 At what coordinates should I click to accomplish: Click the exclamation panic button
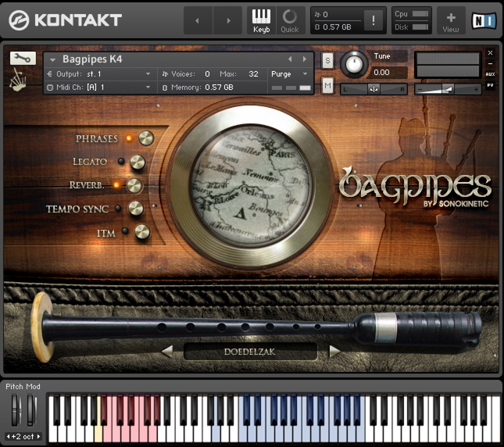click(x=374, y=21)
